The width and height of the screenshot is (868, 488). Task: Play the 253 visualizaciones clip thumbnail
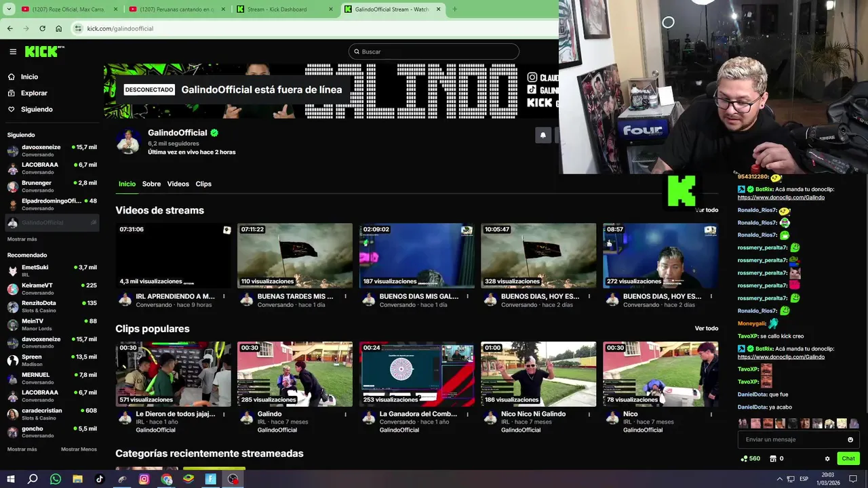[417, 374]
